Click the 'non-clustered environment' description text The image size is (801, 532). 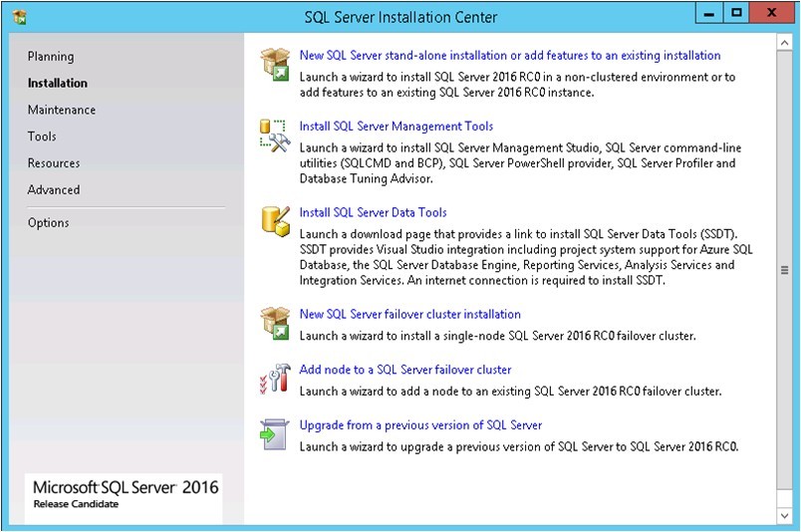click(x=517, y=85)
